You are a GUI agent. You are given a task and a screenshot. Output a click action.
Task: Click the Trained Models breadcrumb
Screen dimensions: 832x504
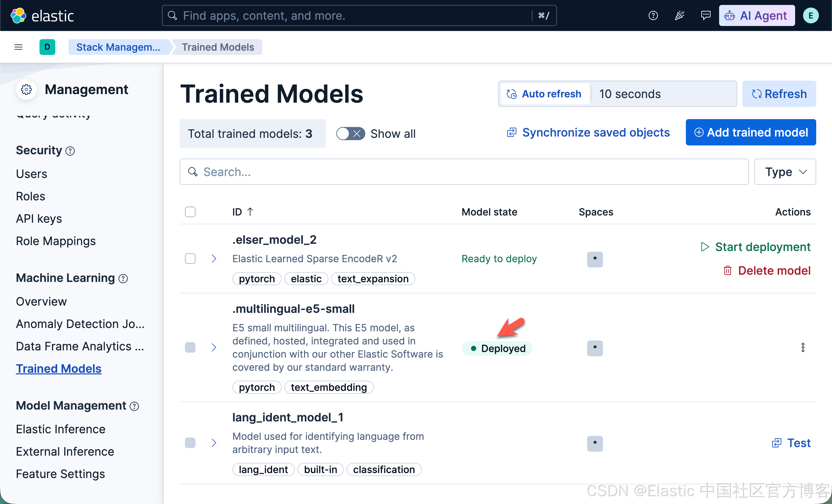tap(218, 47)
